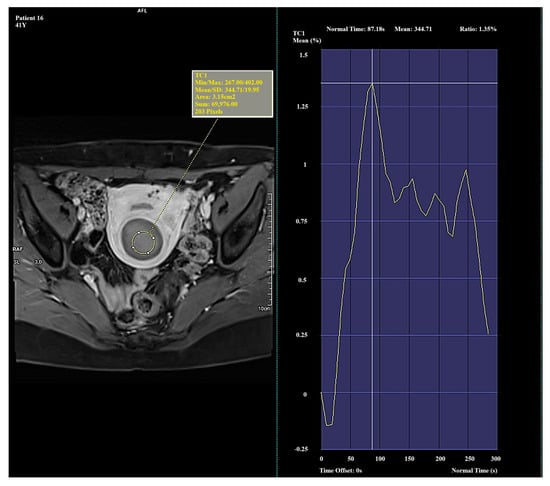
Task: Click the yellow TC1 statistics annotation box
Action: 232,94
